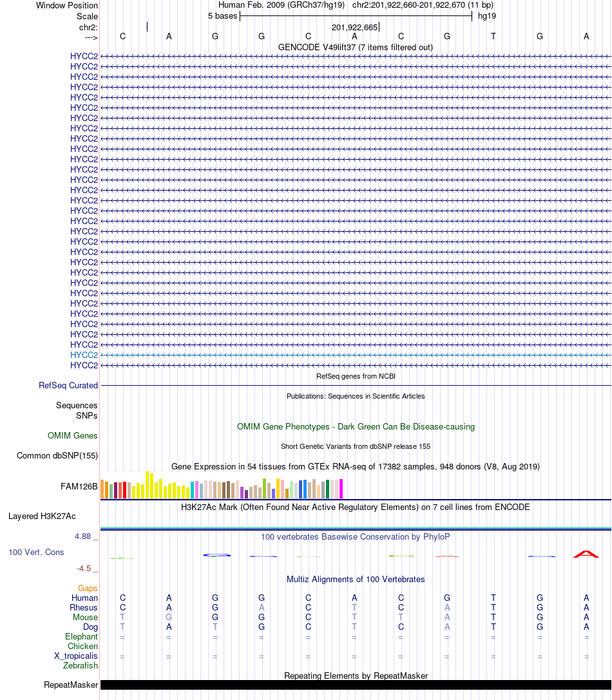
Task: Click the Zebrafish species label
Action: 81,665
